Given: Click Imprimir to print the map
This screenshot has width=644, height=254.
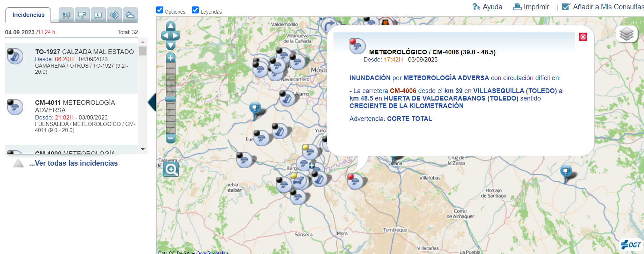Looking at the screenshot, I should (x=531, y=7).
